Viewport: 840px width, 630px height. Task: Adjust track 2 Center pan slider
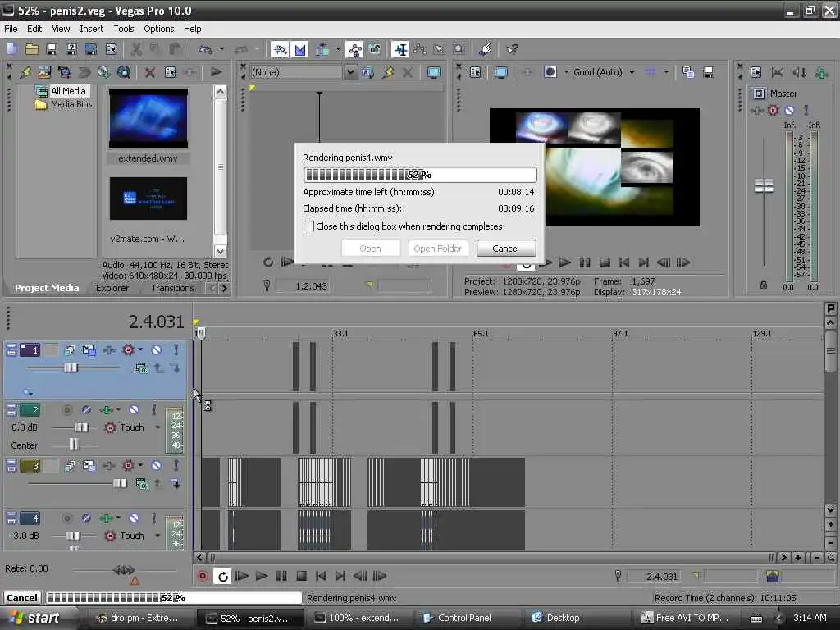73,444
